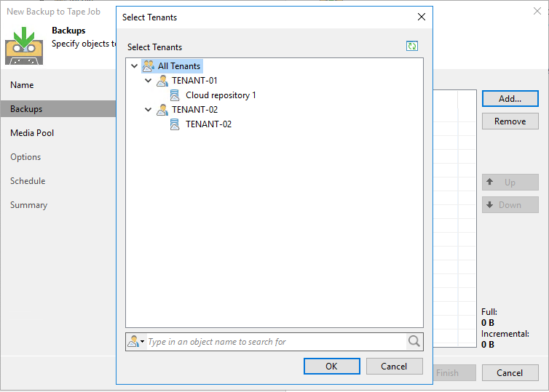The width and height of the screenshot is (549, 392).
Task: Click OK in Select Tenants dialog
Action: pyautogui.click(x=331, y=366)
